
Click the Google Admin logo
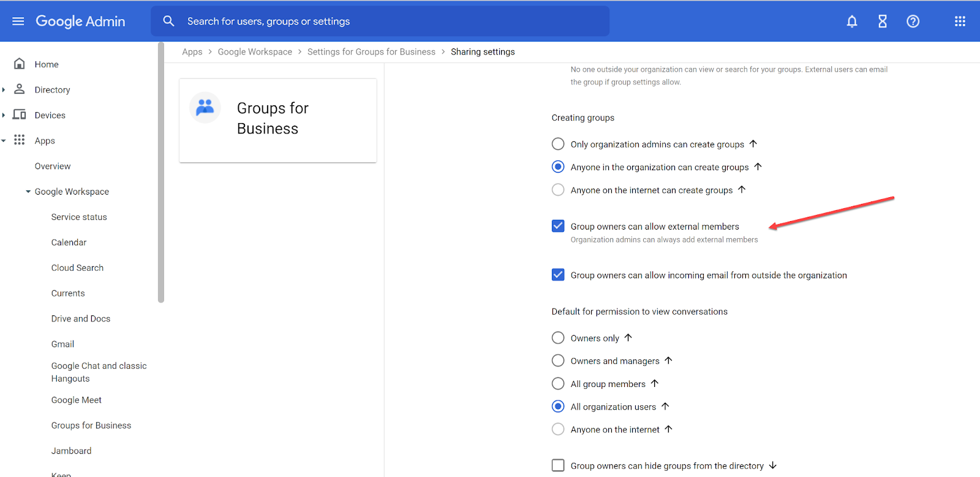pyautogui.click(x=80, y=21)
